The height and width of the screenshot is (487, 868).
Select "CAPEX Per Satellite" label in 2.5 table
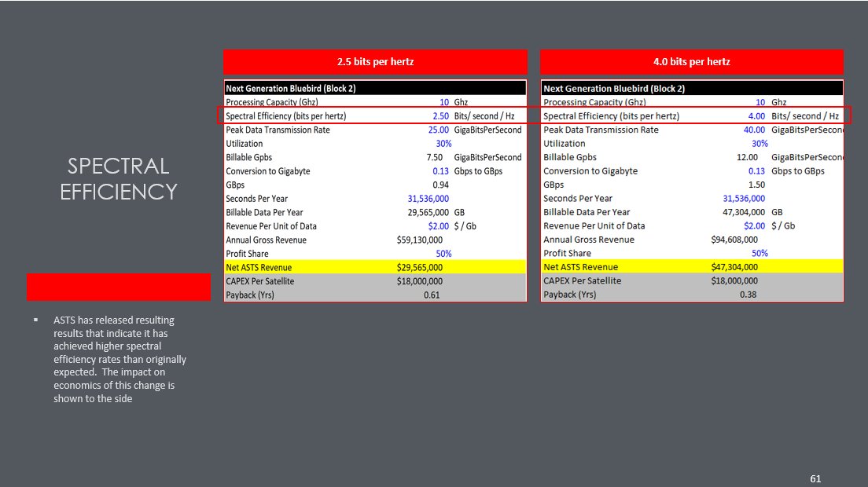(x=260, y=281)
